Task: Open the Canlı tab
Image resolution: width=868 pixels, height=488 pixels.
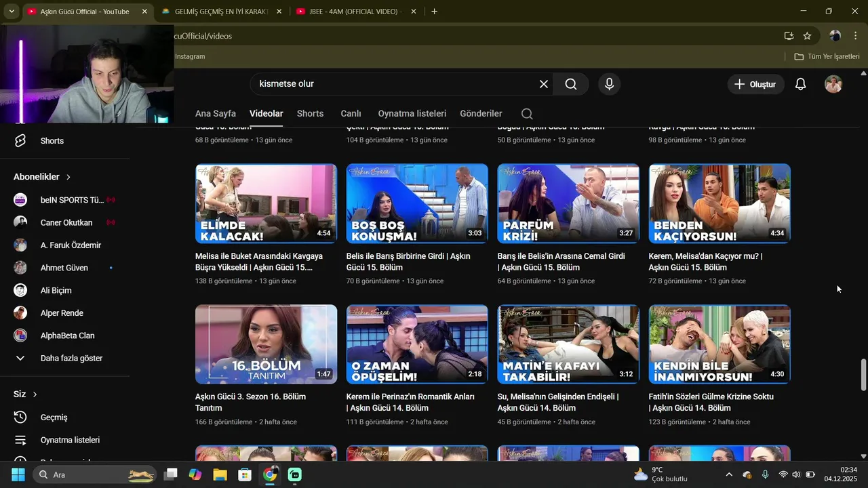Action: (x=351, y=114)
